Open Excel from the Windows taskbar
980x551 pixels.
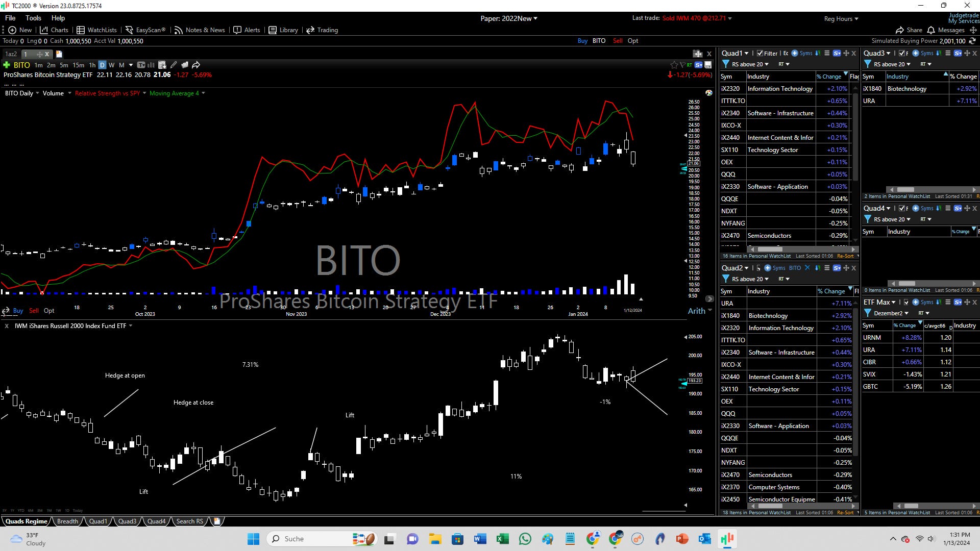click(502, 539)
